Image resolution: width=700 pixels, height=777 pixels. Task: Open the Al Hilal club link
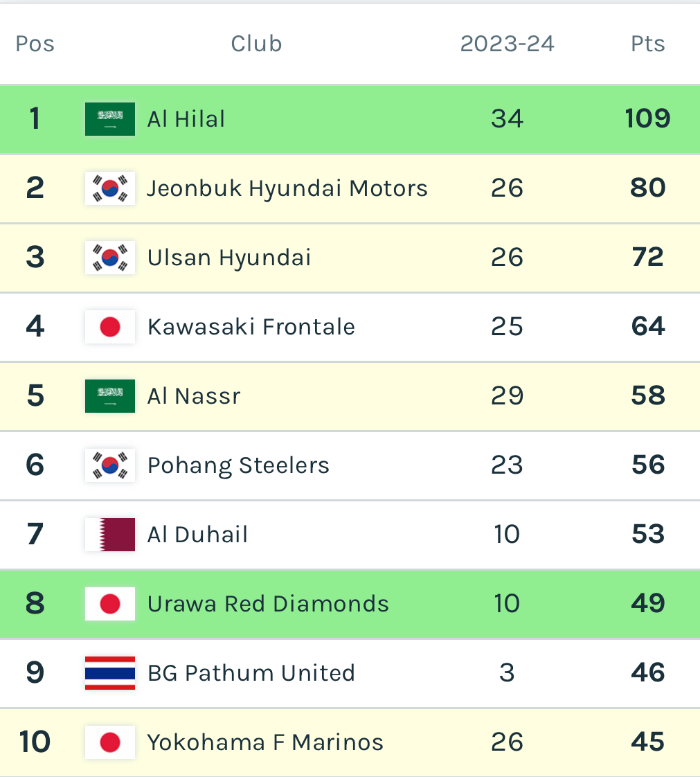(186, 119)
